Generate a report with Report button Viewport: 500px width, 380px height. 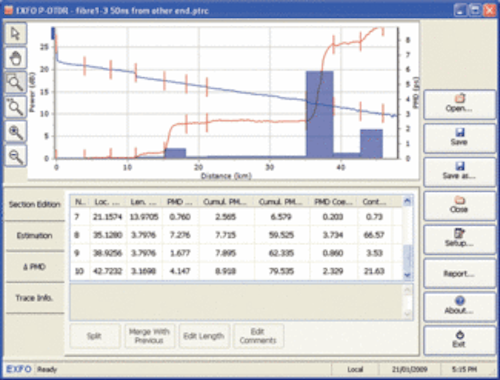point(459,273)
